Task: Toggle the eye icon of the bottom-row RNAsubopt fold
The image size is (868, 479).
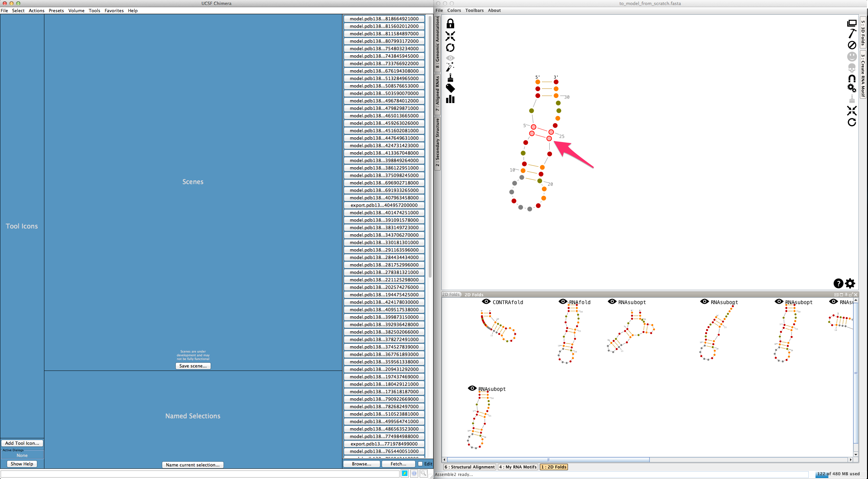Action: pos(472,388)
